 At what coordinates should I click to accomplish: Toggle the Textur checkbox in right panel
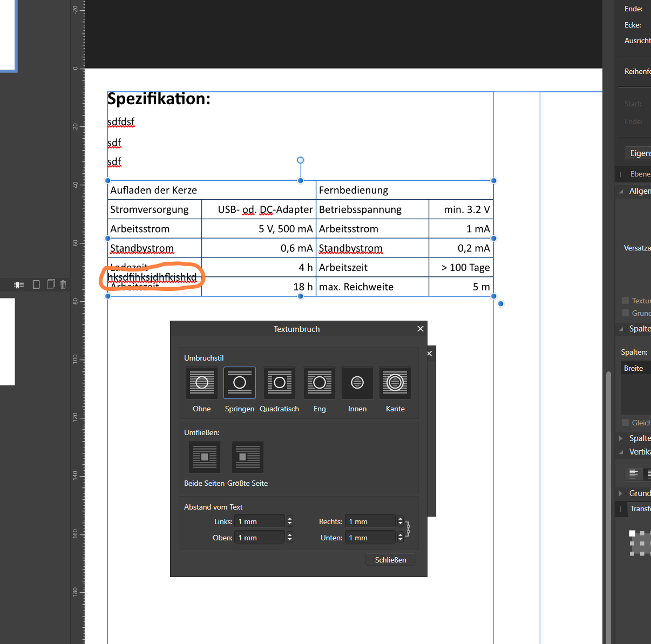coord(625,301)
